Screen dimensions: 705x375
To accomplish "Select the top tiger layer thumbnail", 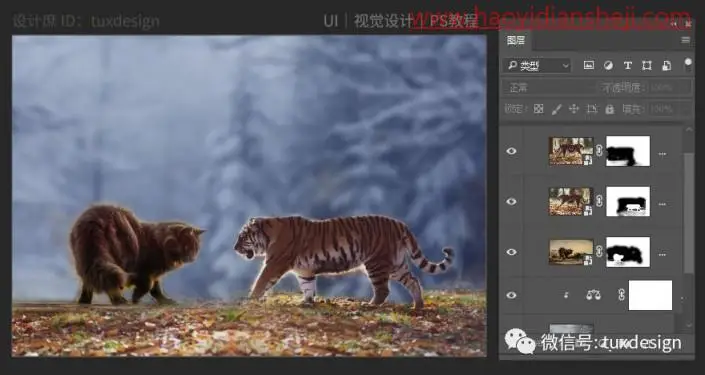I will click(571, 151).
